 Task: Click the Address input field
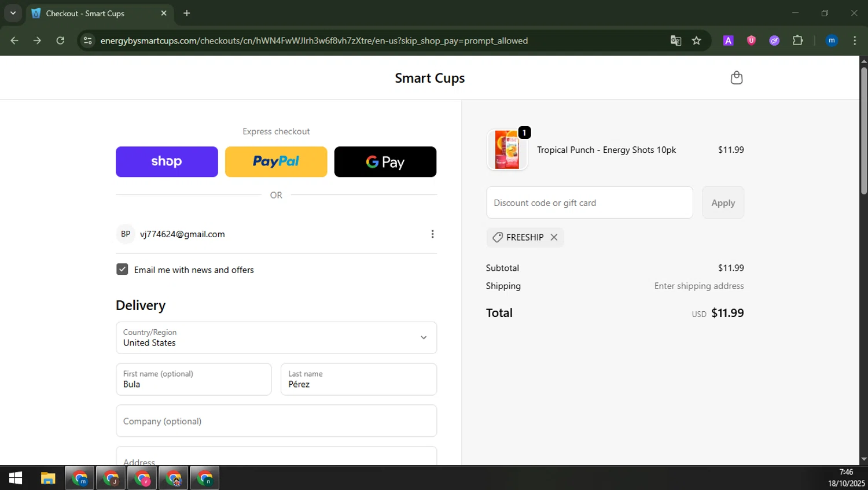coord(276,456)
